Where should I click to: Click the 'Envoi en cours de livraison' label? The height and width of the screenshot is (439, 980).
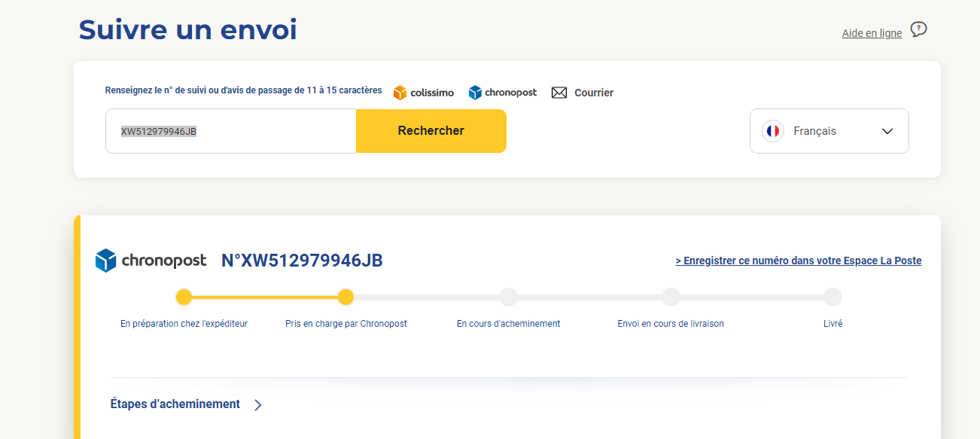tap(671, 324)
